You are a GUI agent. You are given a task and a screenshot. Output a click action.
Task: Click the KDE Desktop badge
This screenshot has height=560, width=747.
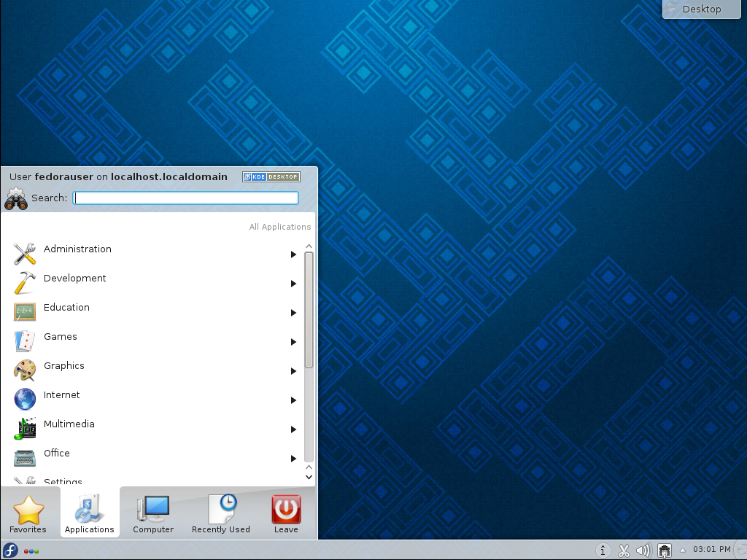pos(271,176)
